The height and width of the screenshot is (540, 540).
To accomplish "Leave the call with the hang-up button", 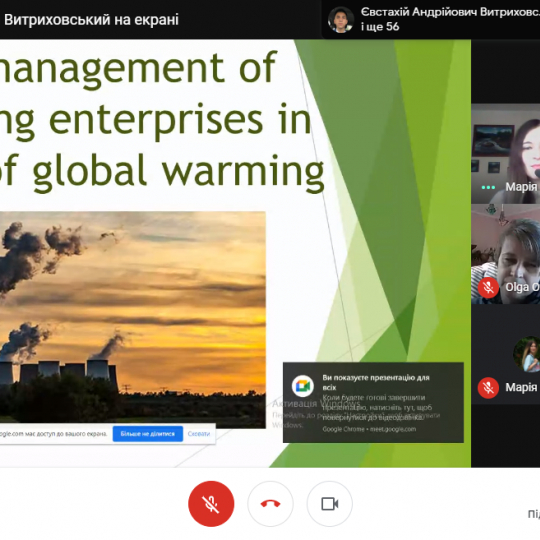I will [270, 504].
